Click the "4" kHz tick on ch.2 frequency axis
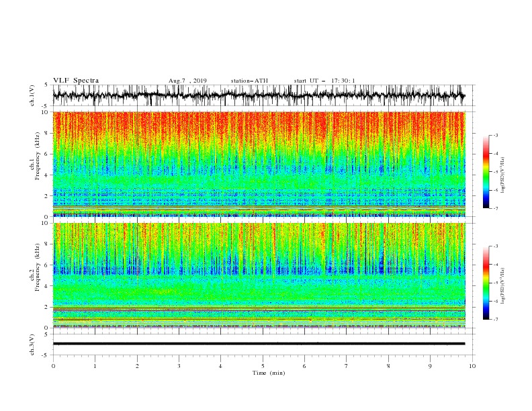The width and height of the screenshot is (532, 411). pyautogui.click(x=47, y=286)
